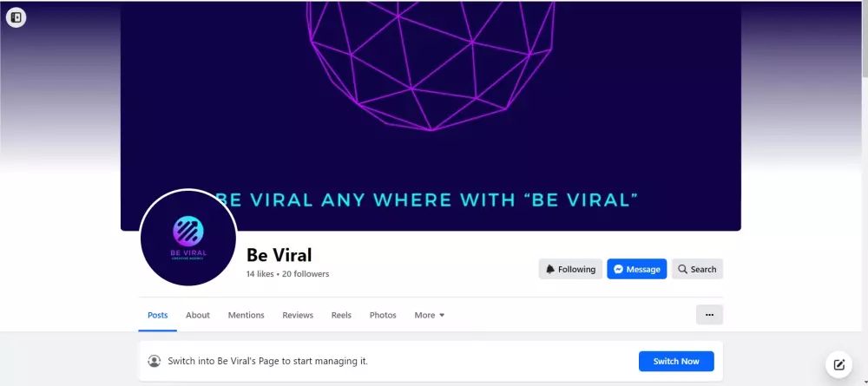Open the Reels tab

tap(341, 315)
